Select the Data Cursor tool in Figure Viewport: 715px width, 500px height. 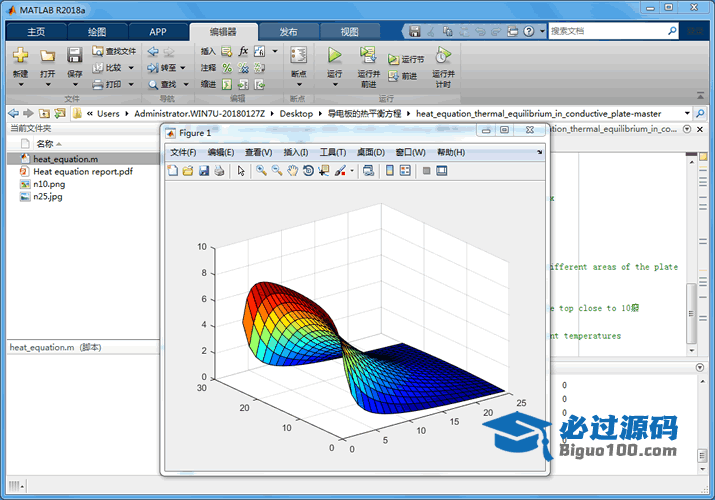tap(324, 171)
